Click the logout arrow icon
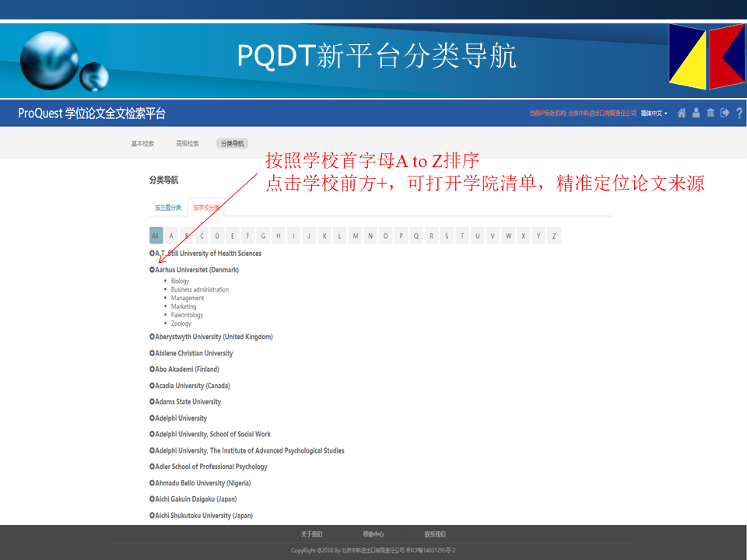Viewport: 747px width, 560px height. (724, 113)
